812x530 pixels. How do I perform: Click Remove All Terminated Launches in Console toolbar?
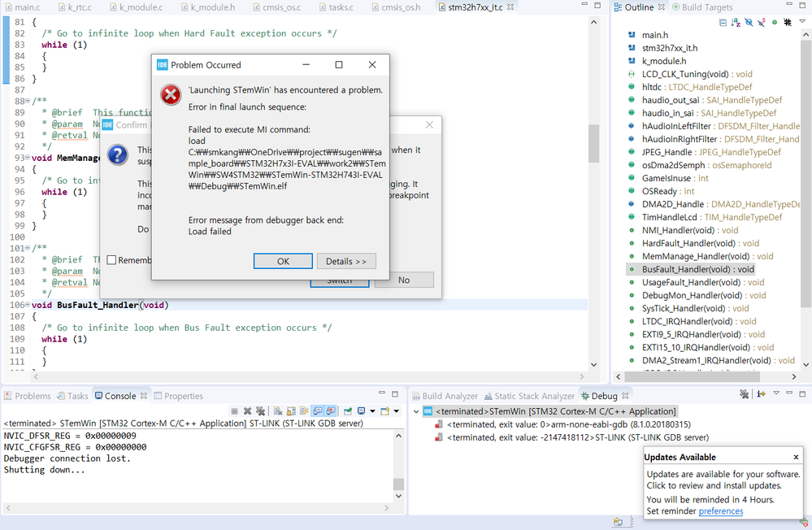click(260, 411)
